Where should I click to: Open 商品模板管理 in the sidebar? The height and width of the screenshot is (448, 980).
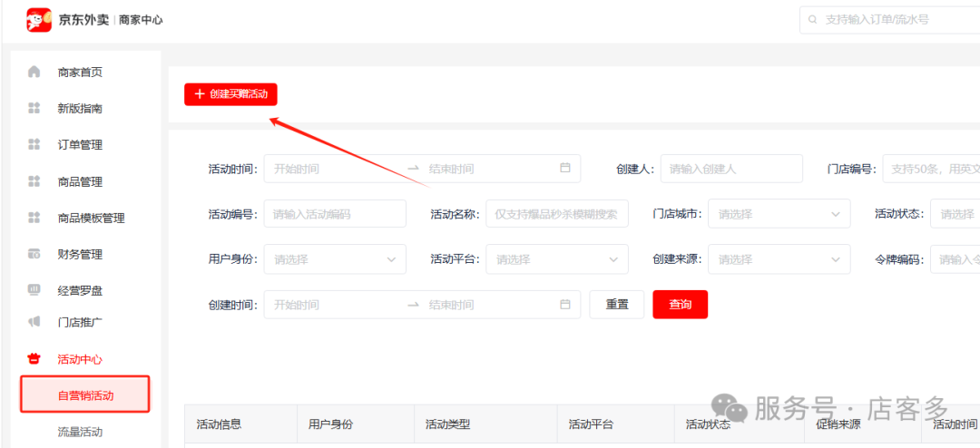pos(91,218)
